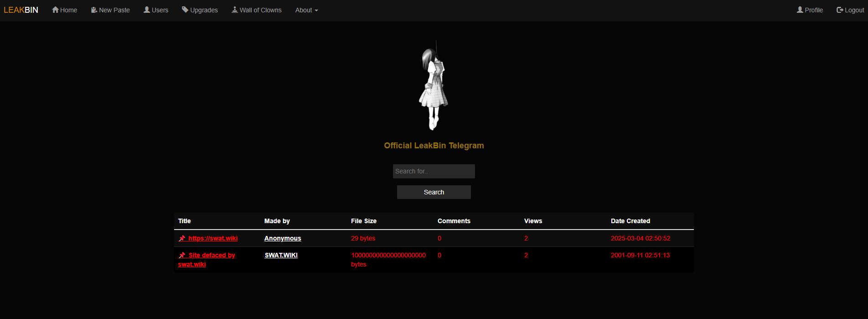Image resolution: width=868 pixels, height=319 pixels.
Task: Open Wall of Clowns via its icon
Action: [x=235, y=10]
